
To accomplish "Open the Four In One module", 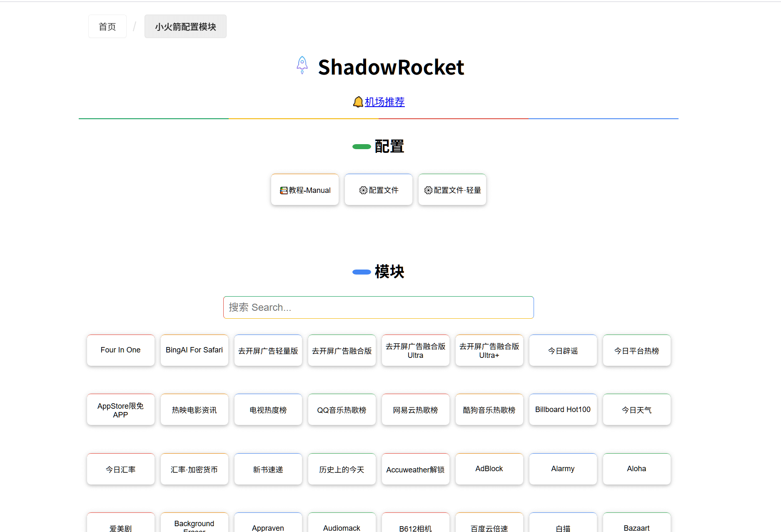I will click(x=121, y=350).
